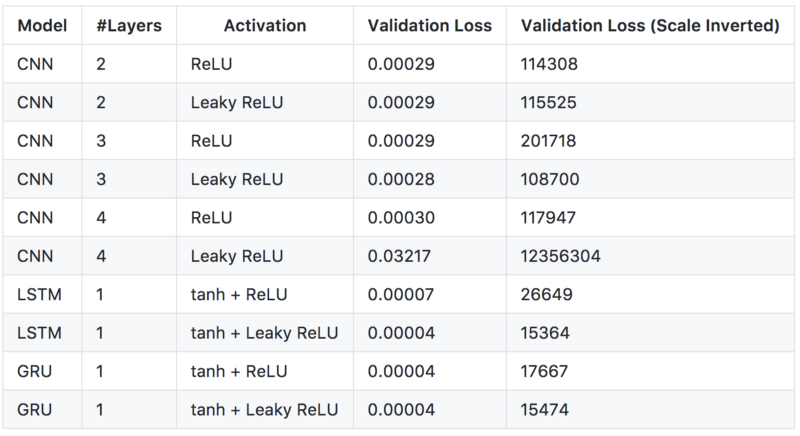Select the value 115525 cell
The height and width of the screenshot is (436, 800).
pos(550,103)
